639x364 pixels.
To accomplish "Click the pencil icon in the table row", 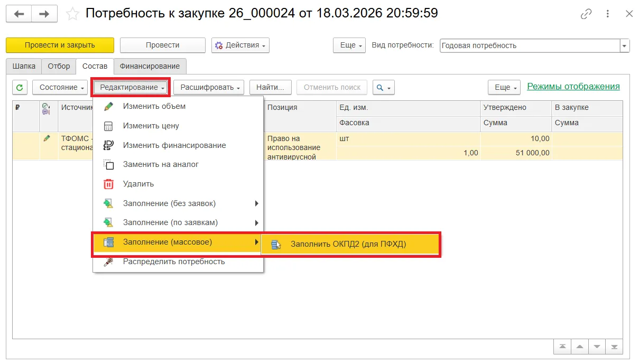I will click(x=47, y=138).
